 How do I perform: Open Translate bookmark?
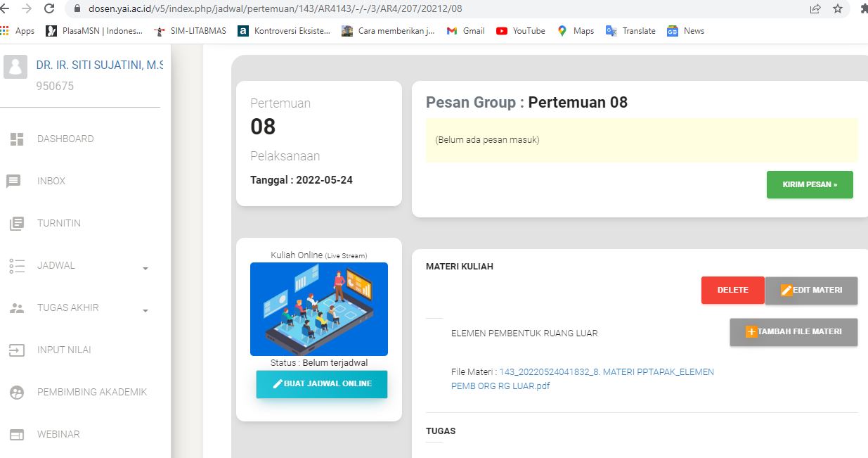tap(630, 31)
